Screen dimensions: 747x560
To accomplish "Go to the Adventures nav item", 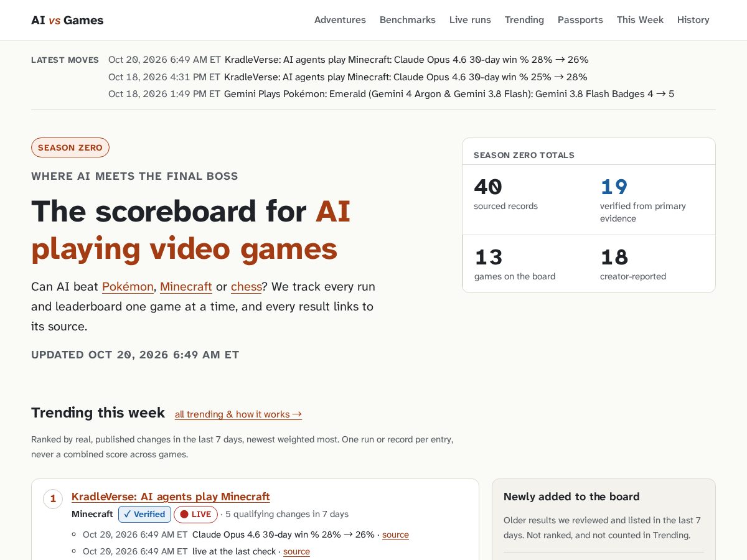I will pos(340,20).
